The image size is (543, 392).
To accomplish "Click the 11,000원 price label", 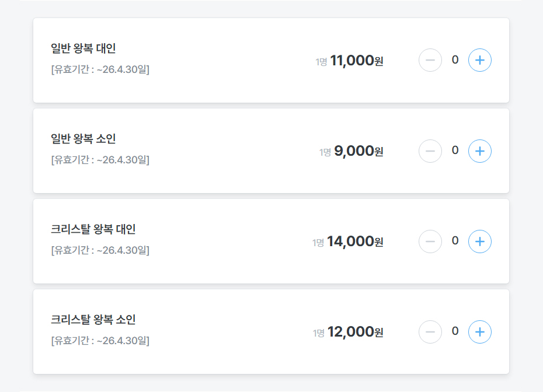I will point(357,61).
